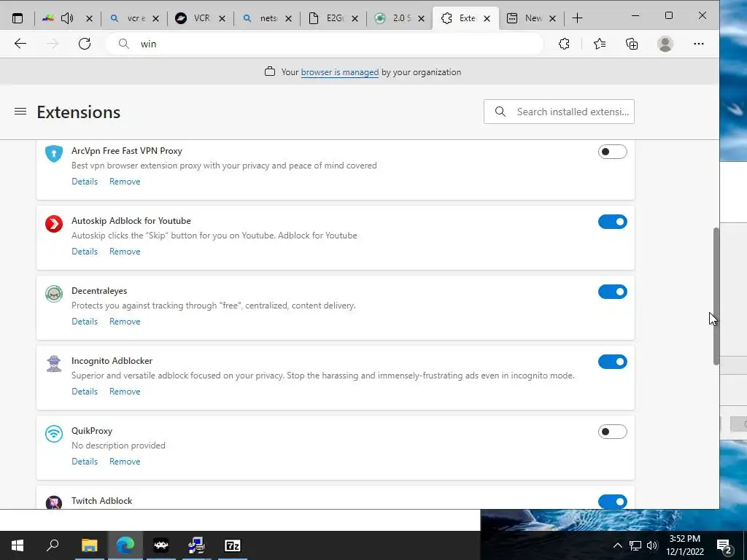Open the user profile avatar

click(665, 44)
